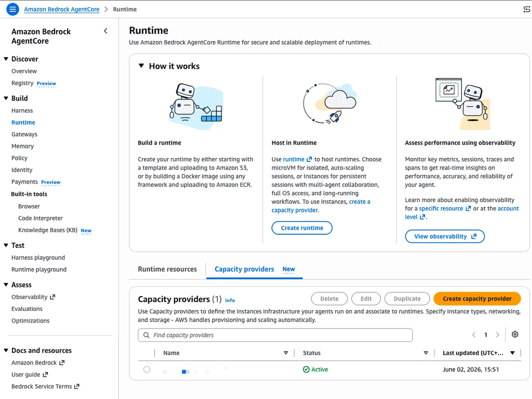
Task: Open Browser under Built-in tools
Action: coord(29,207)
